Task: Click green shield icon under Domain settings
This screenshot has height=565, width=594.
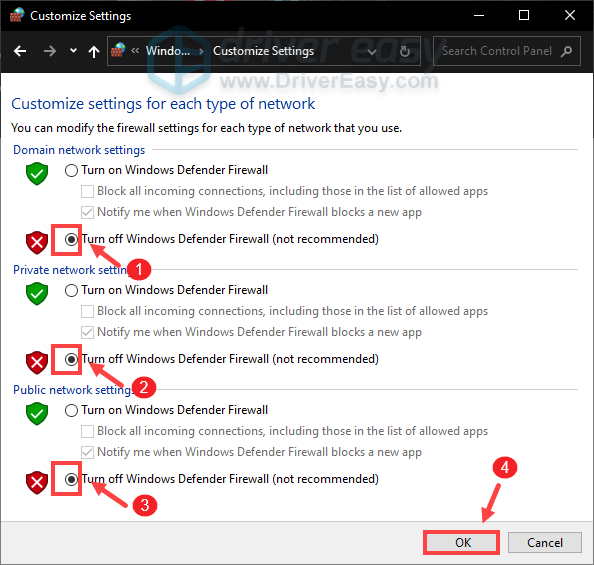Action: point(37,174)
